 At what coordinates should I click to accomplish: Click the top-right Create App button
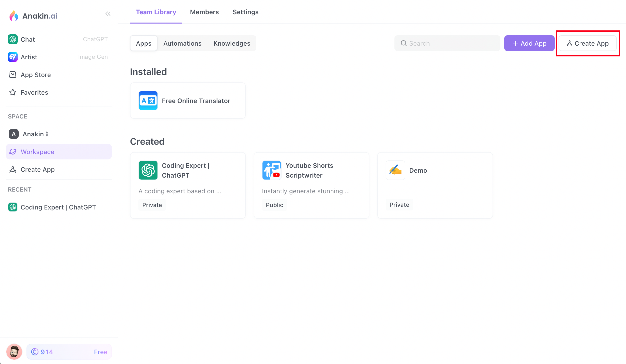point(587,43)
